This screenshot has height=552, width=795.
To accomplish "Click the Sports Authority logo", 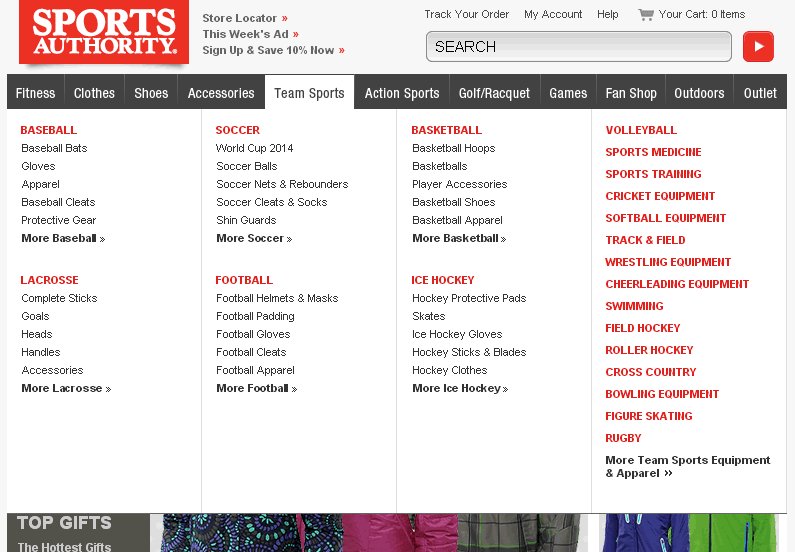I will [x=104, y=32].
